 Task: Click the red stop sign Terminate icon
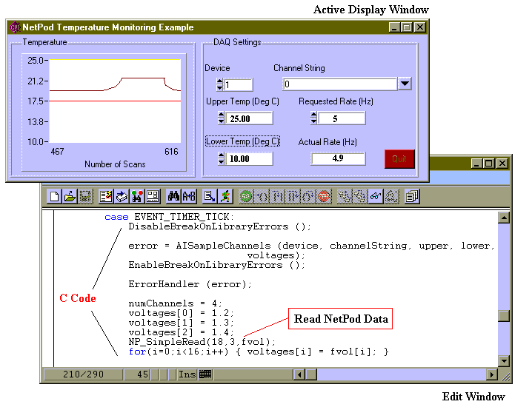(324, 196)
